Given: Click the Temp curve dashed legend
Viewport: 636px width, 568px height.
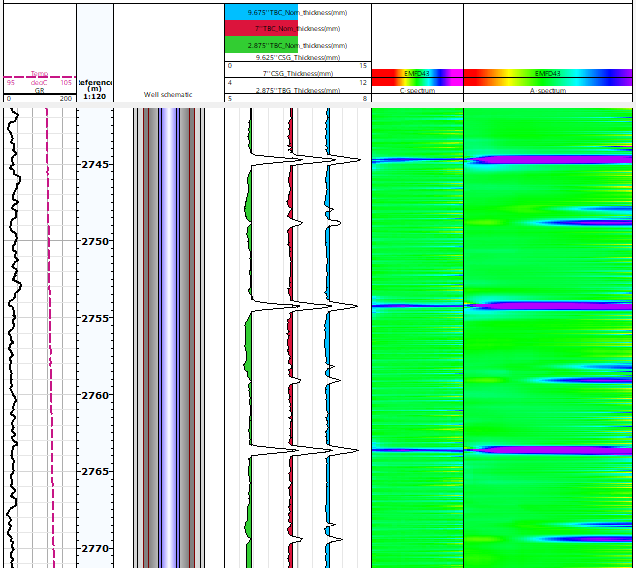Looking at the screenshot, I should pos(39,75).
